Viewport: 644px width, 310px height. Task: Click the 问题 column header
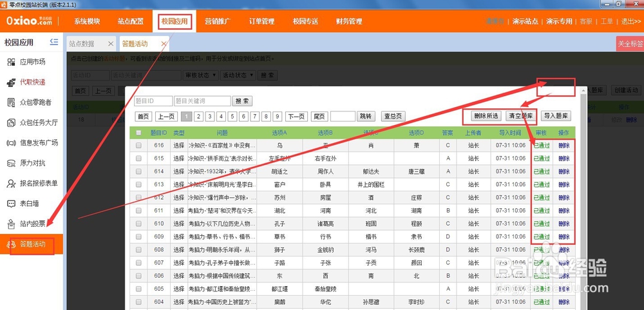click(222, 133)
